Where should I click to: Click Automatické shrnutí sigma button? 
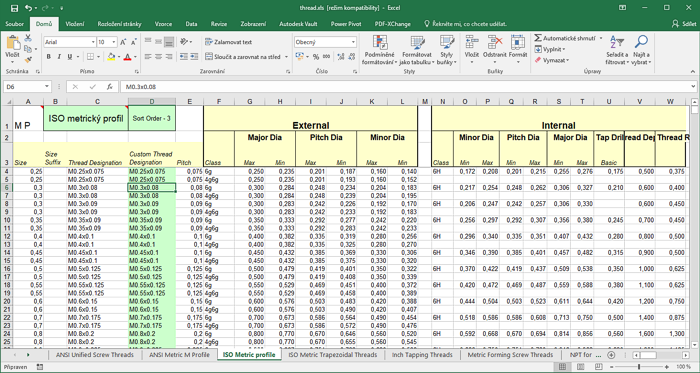point(564,38)
